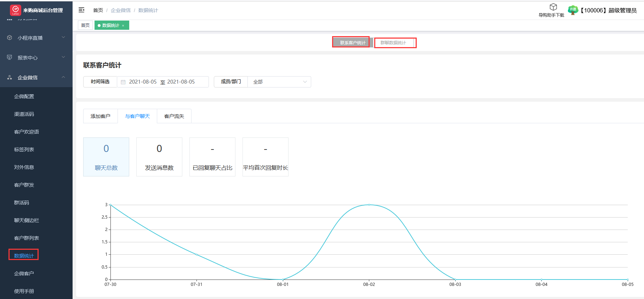Screen dimensions: 644x299
Task: Select the 聊天总数 metric card
Action: click(x=106, y=157)
